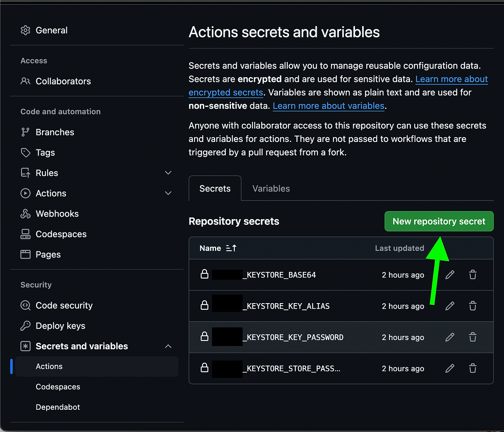Click the New repository secret button
Viewport: 504px width, 432px height.
[x=438, y=221]
